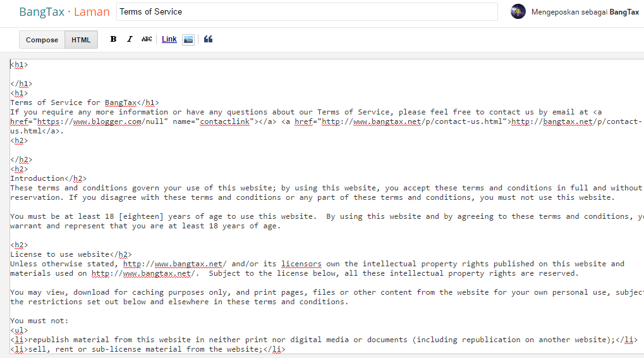Open the BangTax blog name link

tap(42, 12)
